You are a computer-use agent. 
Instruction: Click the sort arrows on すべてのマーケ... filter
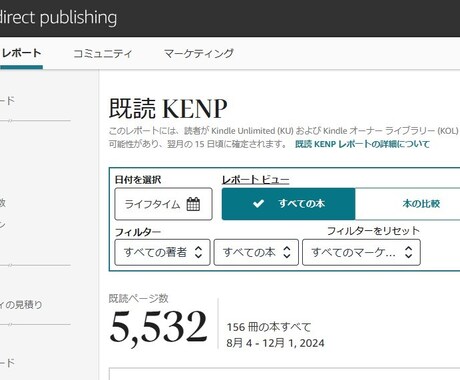point(409,252)
